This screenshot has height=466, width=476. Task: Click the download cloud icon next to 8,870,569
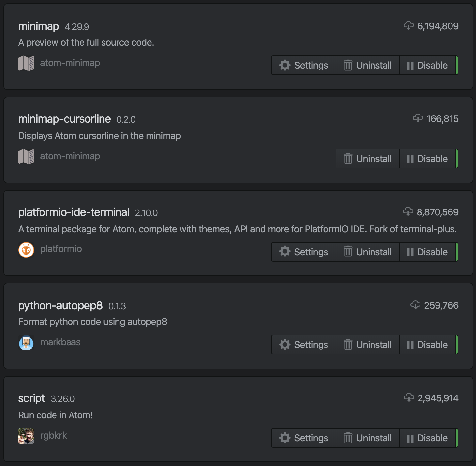coord(408,212)
